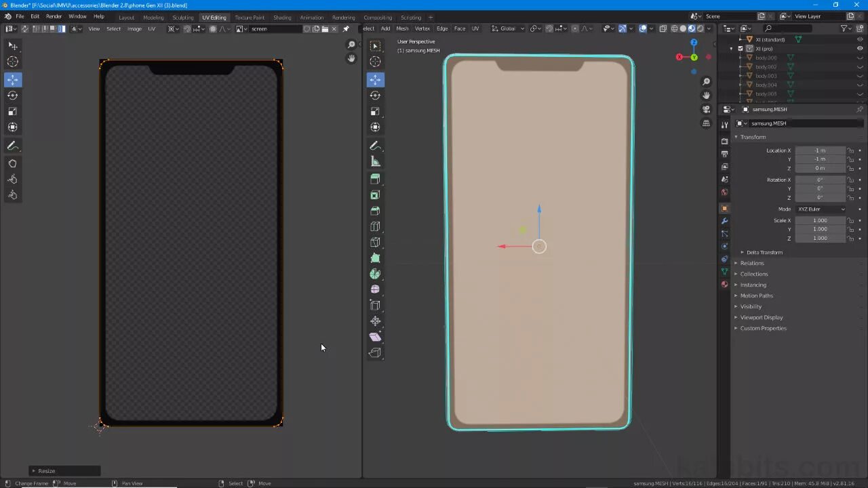Switch to the Modeling workspace tab

click(153, 17)
